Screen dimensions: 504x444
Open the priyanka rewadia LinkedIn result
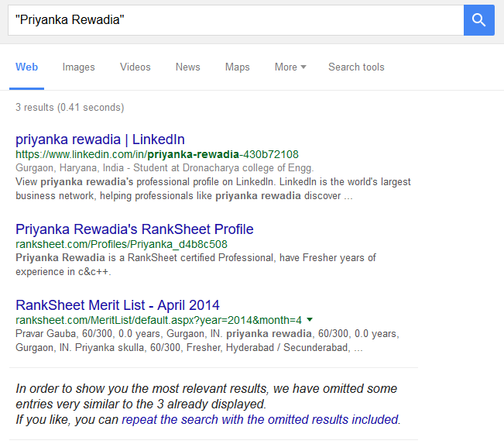100,139
